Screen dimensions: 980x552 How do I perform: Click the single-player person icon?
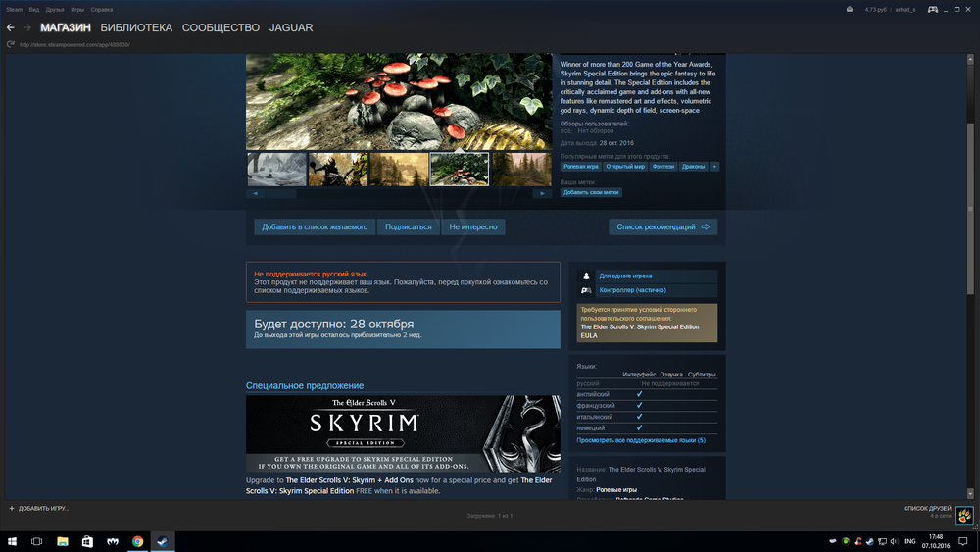pos(586,276)
